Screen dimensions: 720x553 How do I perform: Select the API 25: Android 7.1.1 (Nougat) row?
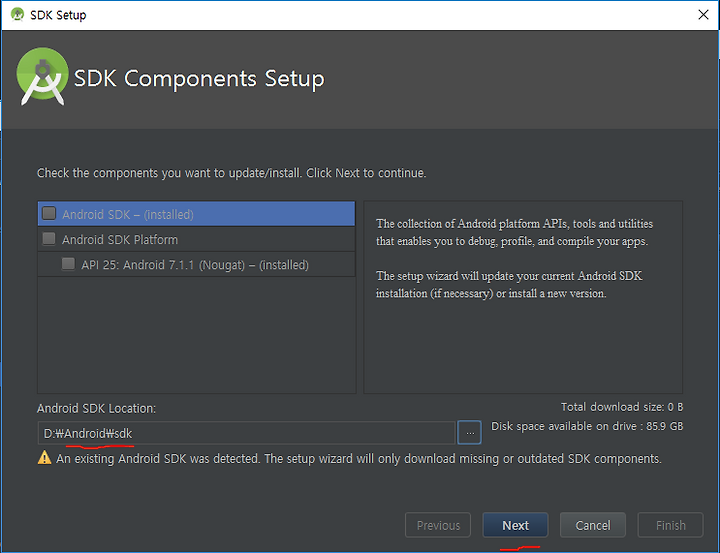pyautogui.click(x=197, y=264)
